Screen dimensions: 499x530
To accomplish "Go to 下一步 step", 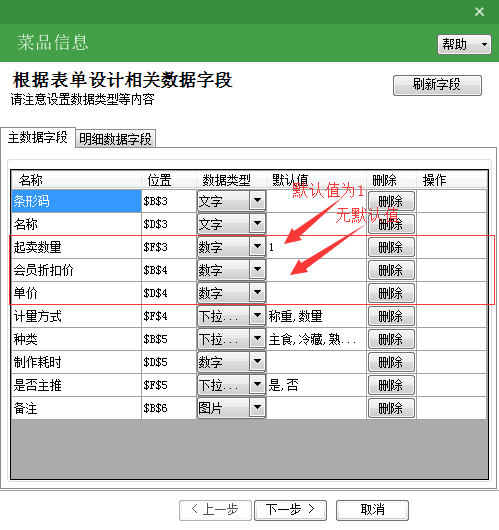I will [x=290, y=510].
